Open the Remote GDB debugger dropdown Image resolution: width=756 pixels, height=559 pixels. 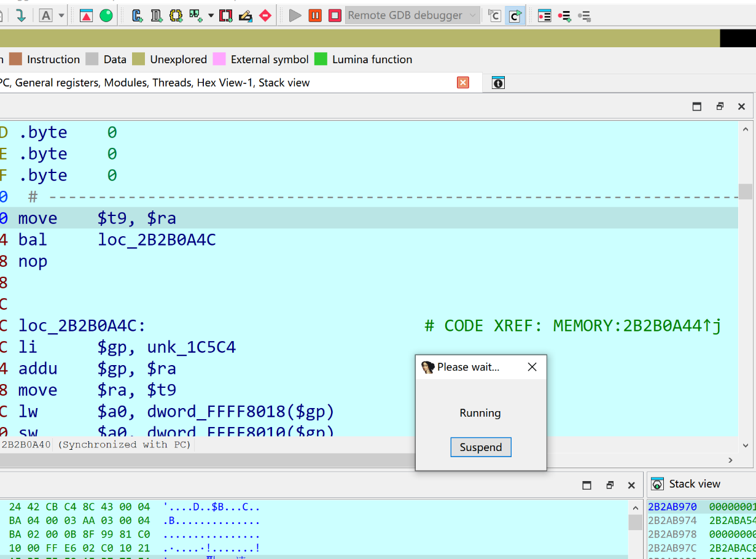(412, 15)
